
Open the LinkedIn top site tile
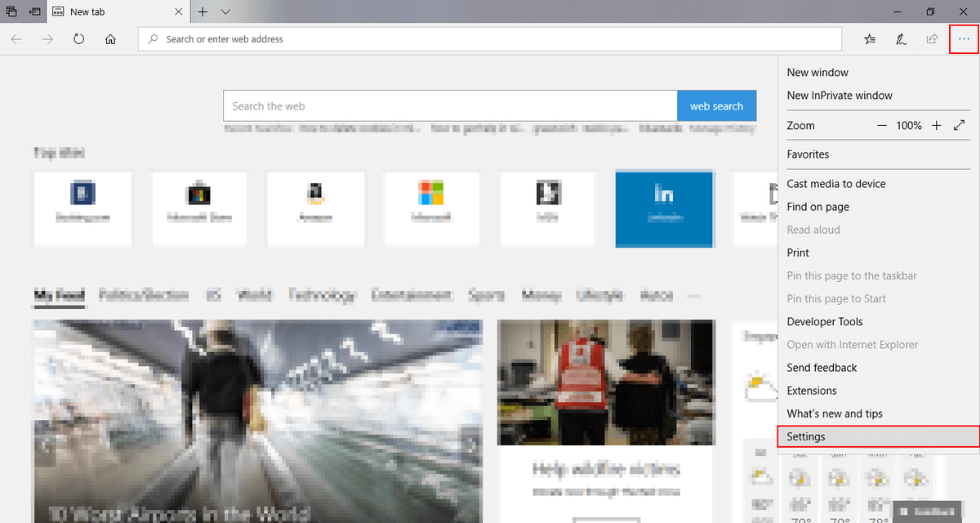point(664,209)
